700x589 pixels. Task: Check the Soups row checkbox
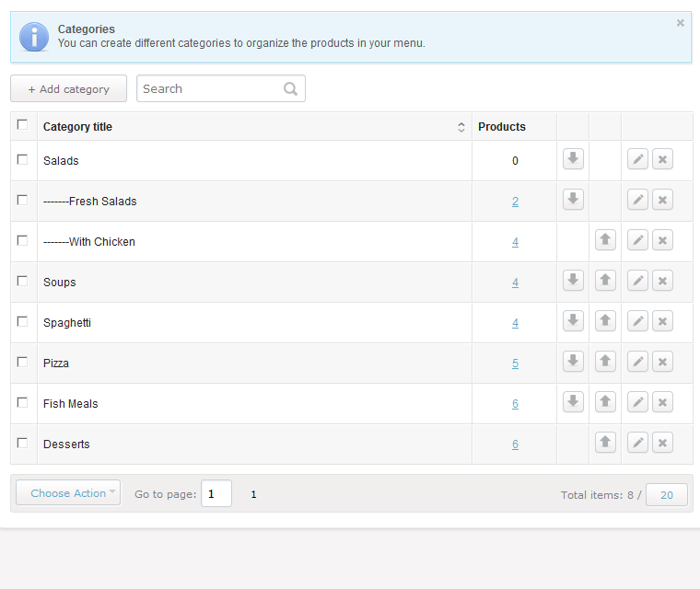22,281
